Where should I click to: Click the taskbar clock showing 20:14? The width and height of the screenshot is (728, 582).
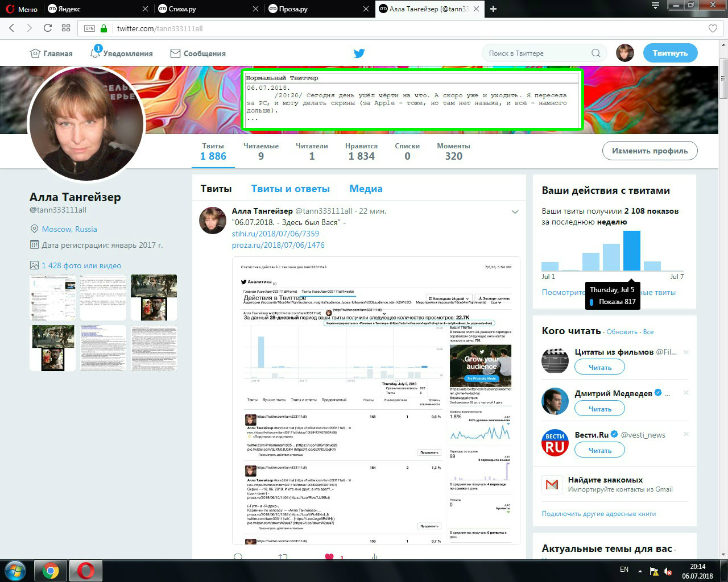(x=697, y=571)
